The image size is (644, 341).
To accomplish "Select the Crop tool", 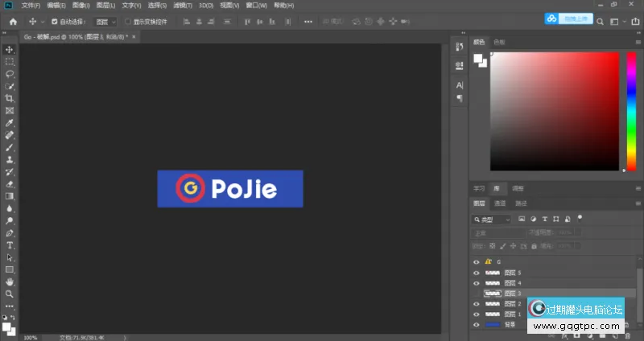I will tap(10, 98).
